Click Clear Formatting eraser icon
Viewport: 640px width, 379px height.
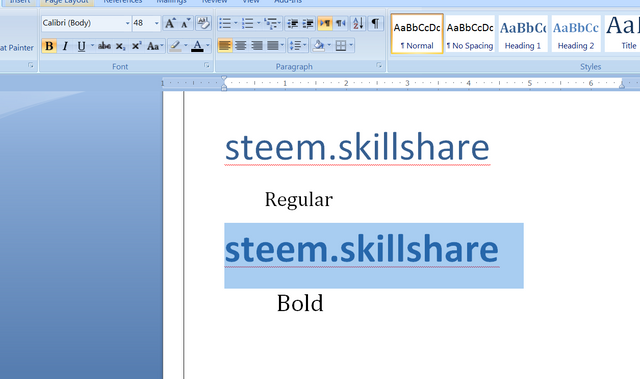[203, 23]
